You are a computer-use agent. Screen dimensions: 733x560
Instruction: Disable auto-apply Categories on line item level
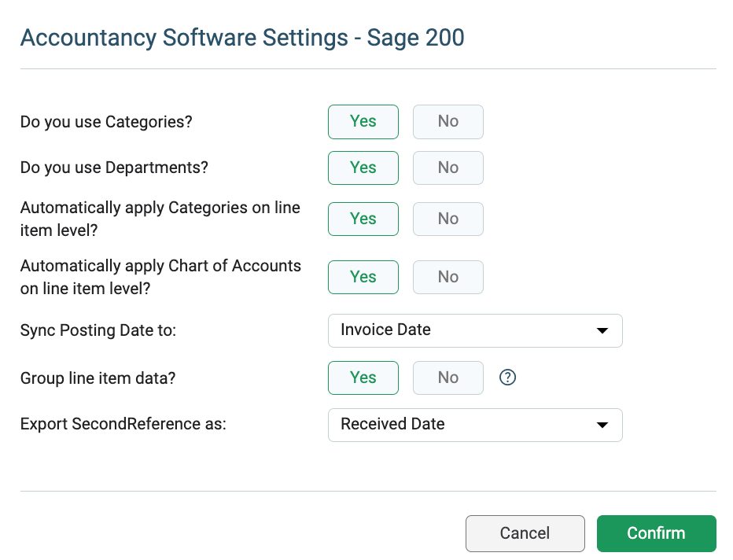pyautogui.click(x=448, y=219)
